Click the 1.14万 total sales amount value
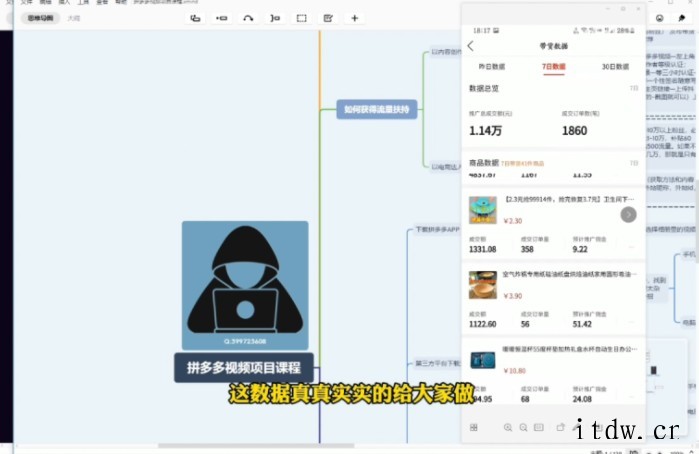The height and width of the screenshot is (454, 699). (x=485, y=131)
